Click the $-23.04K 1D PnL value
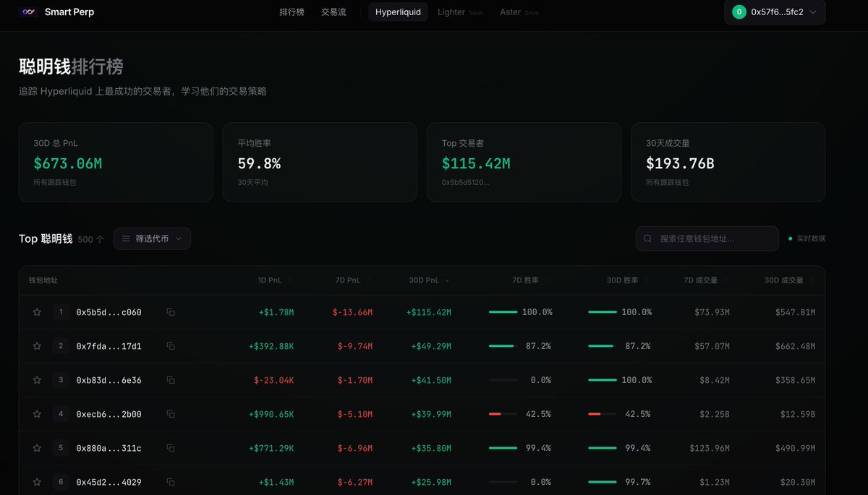Screen dimensions: 868x495 [x=273, y=380]
